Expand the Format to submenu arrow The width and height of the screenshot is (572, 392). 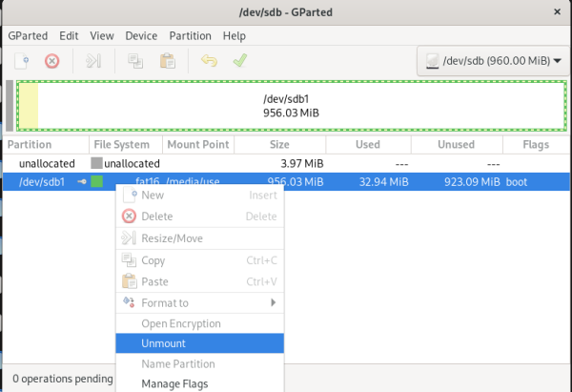[x=274, y=302]
